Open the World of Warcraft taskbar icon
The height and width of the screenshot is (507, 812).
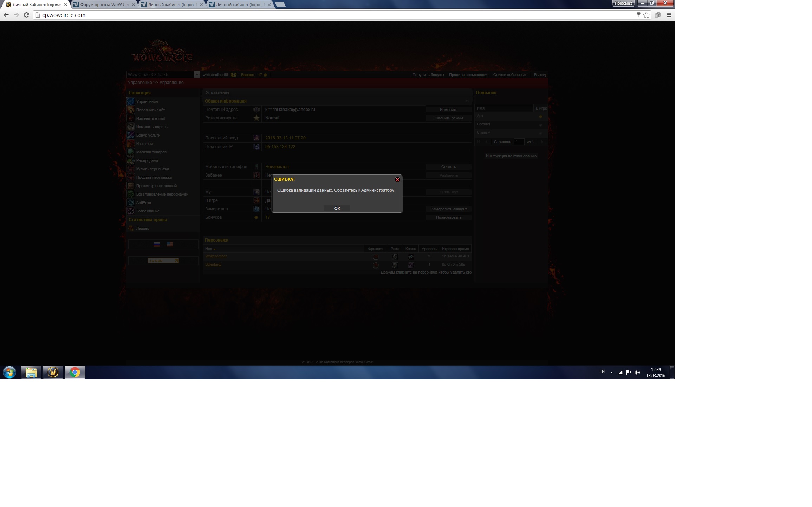[53, 372]
